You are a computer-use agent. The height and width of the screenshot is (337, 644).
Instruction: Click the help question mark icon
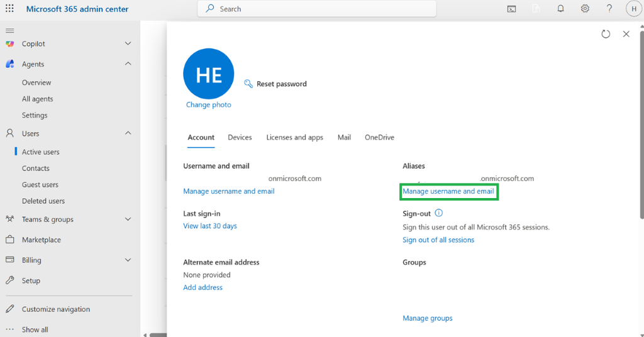(x=609, y=9)
